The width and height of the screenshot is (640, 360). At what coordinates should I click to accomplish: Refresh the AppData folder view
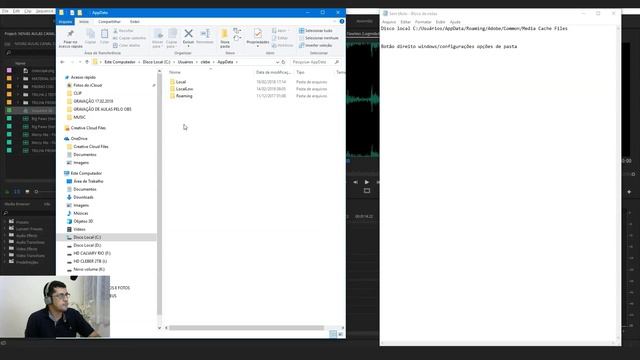(x=283, y=62)
